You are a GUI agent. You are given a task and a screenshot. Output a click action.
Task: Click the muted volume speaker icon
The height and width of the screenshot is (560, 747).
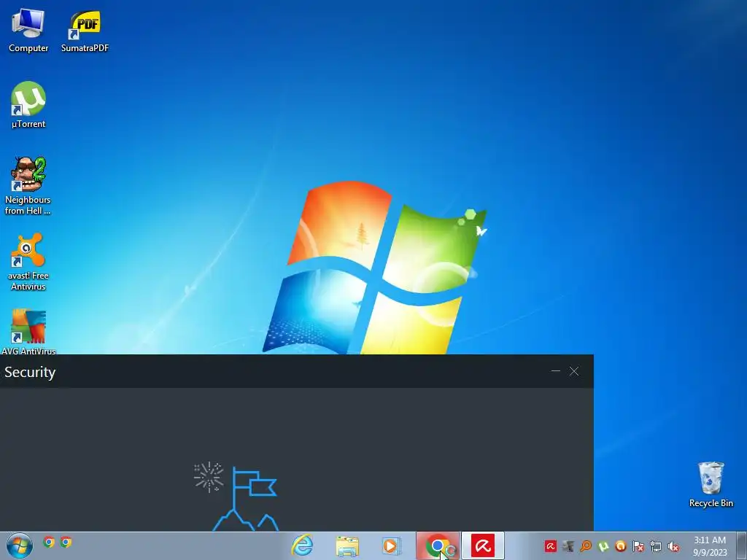(x=673, y=546)
